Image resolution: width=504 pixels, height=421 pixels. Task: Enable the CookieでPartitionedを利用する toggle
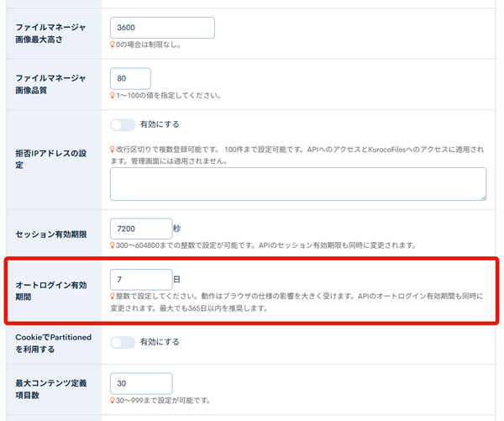123,343
